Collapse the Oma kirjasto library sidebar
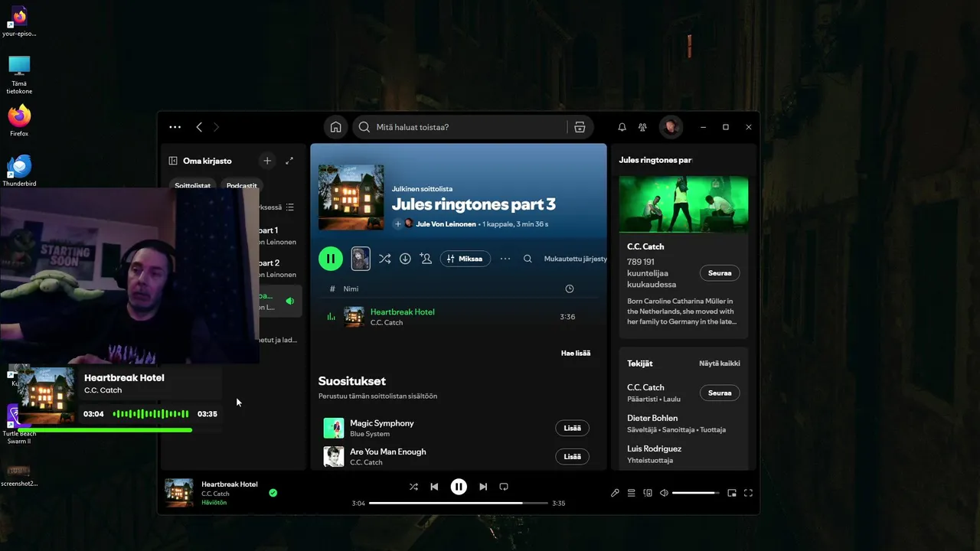This screenshot has width=980, height=551. [x=173, y=161]
